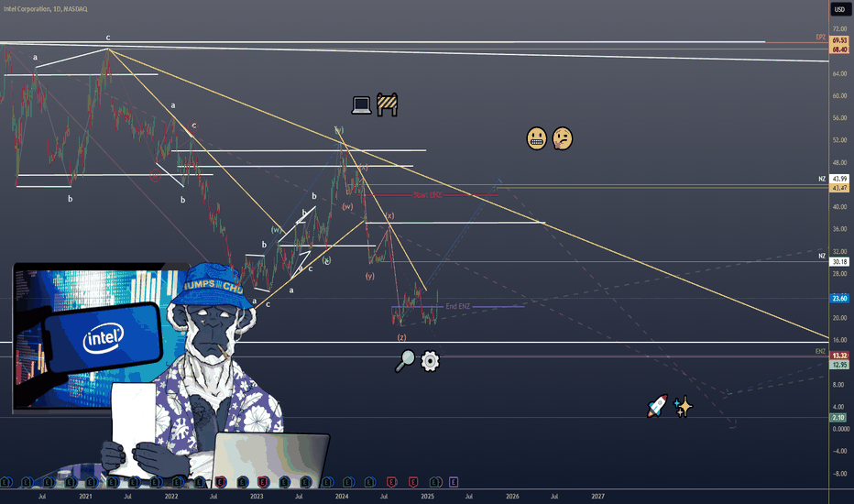The height and width of the screenshot is (504, 854).
Task: Click the magnifying glass emoji icon
Action: coord(405,361)
